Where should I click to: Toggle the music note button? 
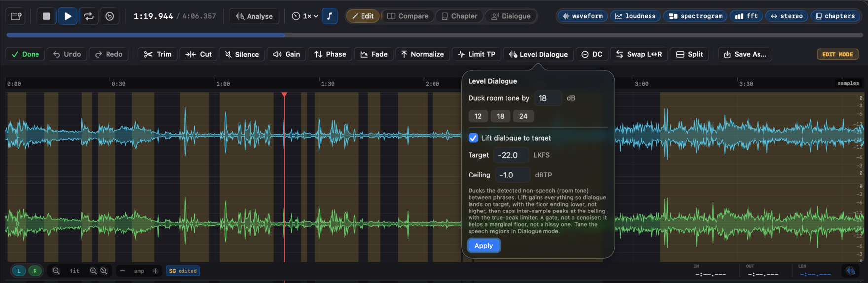click(330, 16)
